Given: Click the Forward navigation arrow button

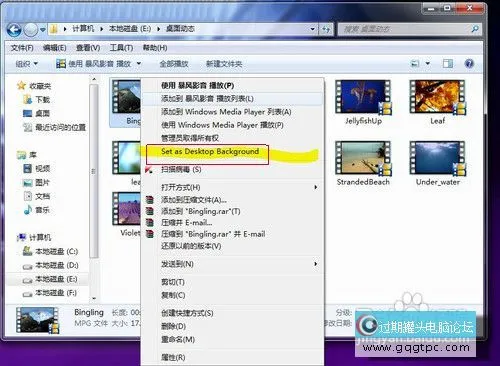Looking at the screenshot, I should [31, 30].
